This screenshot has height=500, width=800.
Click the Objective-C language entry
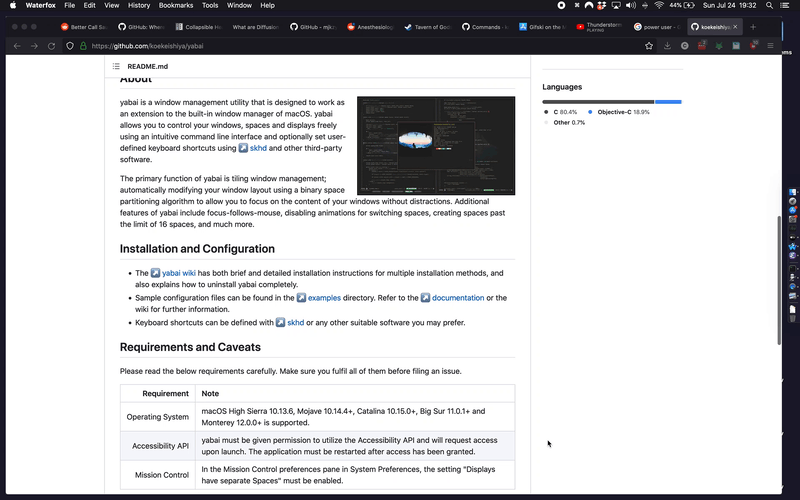point(618,112)
